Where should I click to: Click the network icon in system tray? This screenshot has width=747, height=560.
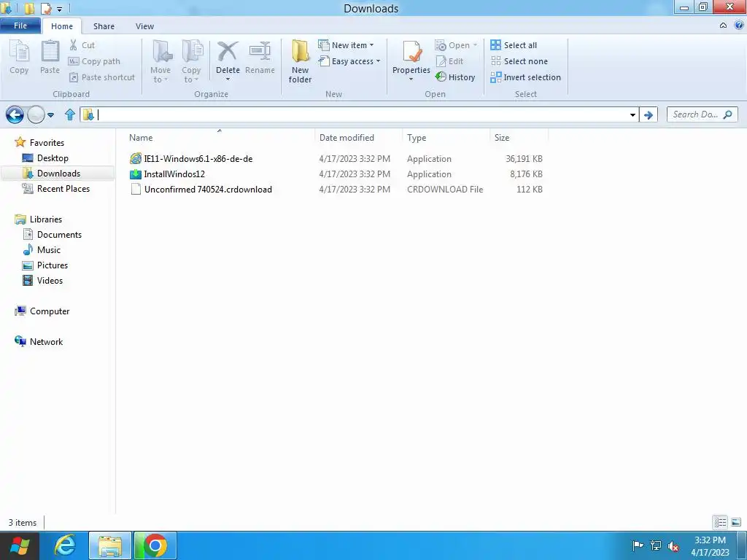pos(656,545)
